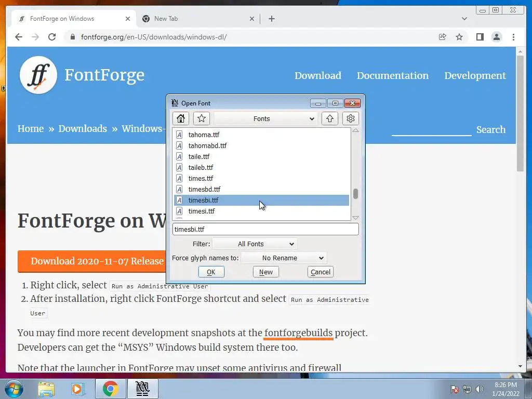Select times.ttf in file list
This screenshot has height=399, width=532.
pos(261,178)
